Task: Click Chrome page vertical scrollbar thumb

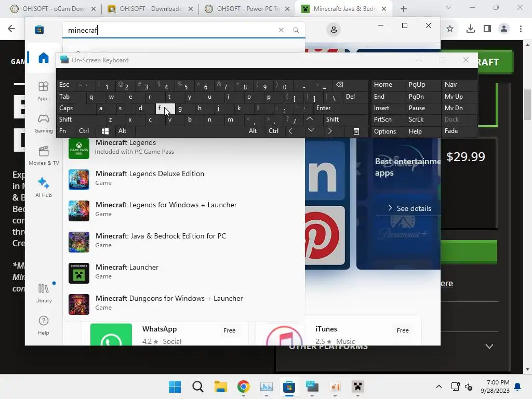Action: [x=527, y=104]
